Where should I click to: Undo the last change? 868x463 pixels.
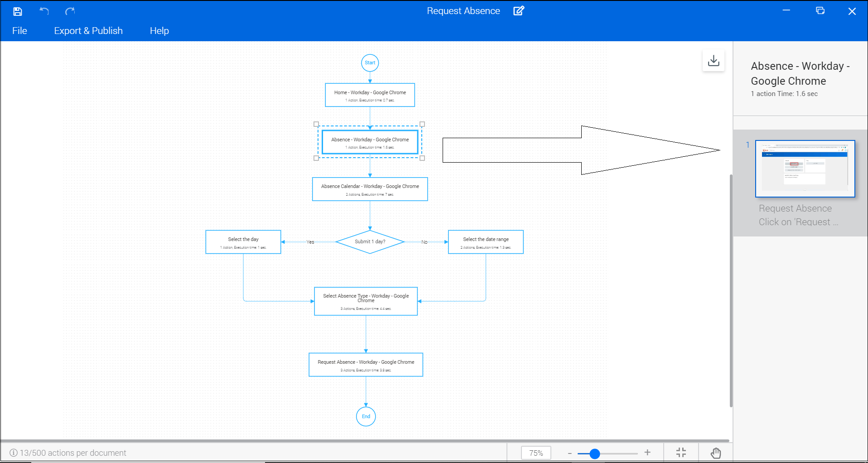pos(44,11)
